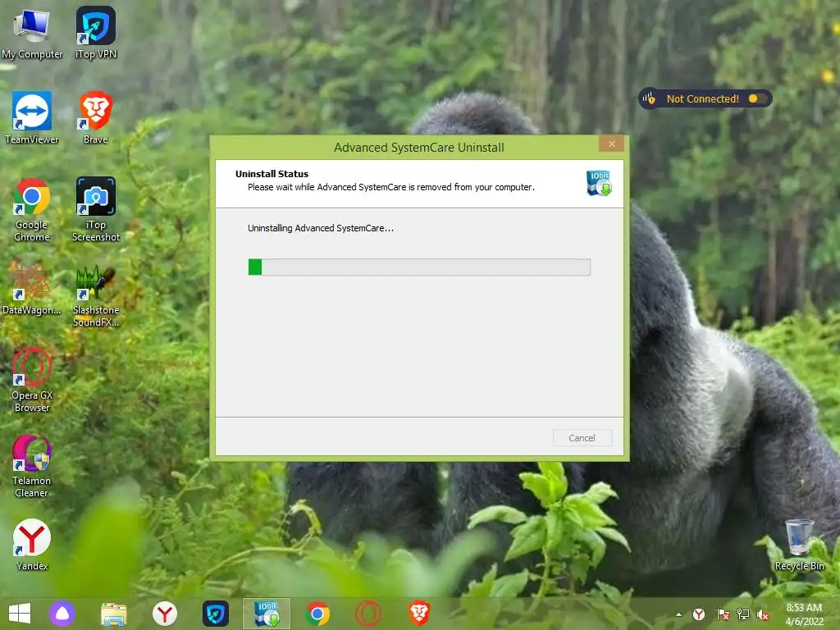Viewport: 840px width, 630px height.
Task: Select the Opera GX Browser desktop shortcut
Action: pyautogui.click(x=32, y=381)
